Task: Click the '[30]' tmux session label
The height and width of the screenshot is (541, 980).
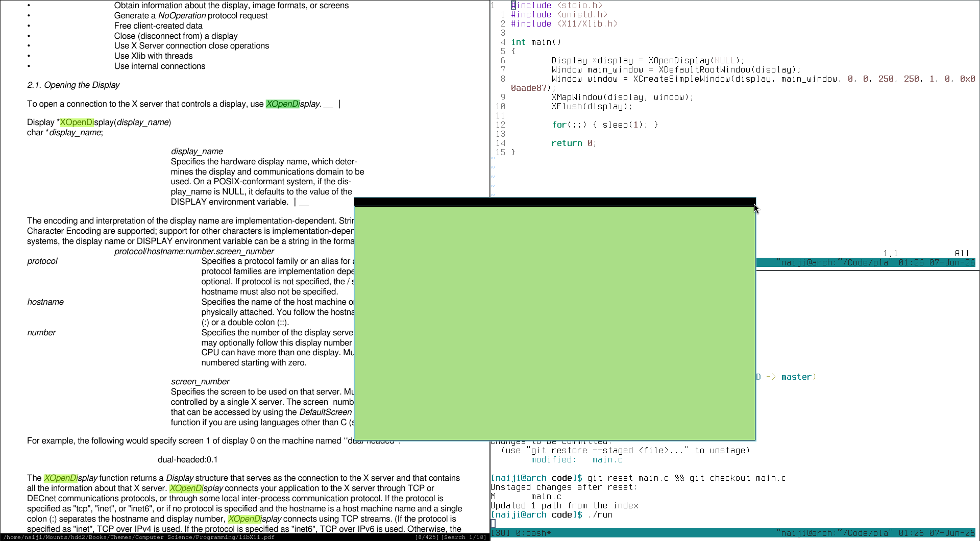Action: click(500, 533)
